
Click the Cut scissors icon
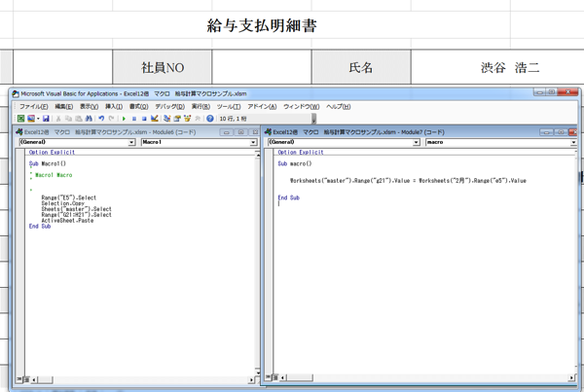58,119
